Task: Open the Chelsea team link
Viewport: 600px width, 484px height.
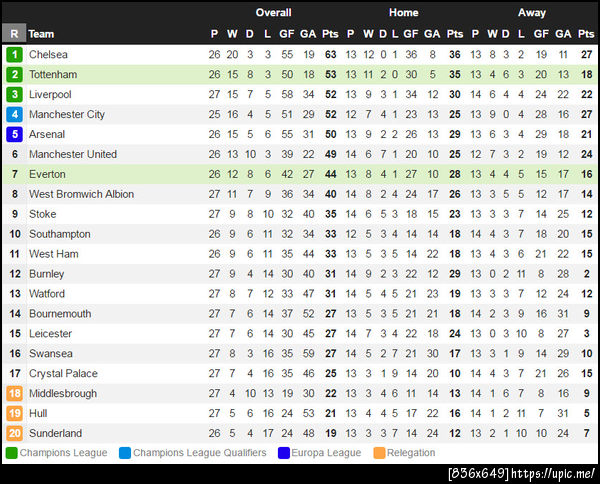Action: tap(48, 55)
